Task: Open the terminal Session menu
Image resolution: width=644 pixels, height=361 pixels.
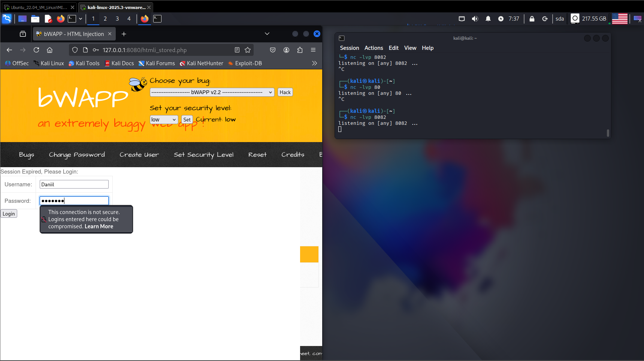Action: tap(349, 48)
